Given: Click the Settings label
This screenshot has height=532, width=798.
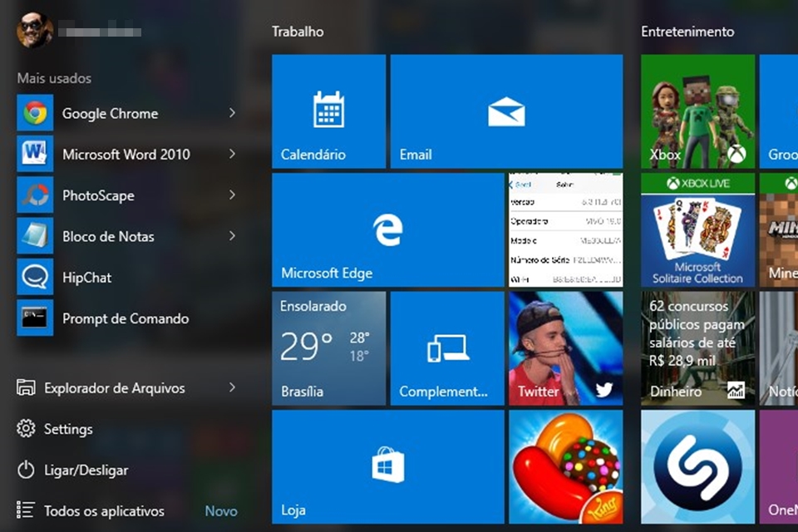Looking at the screenshot, I should pyautogui.click(x=68, y=429).
